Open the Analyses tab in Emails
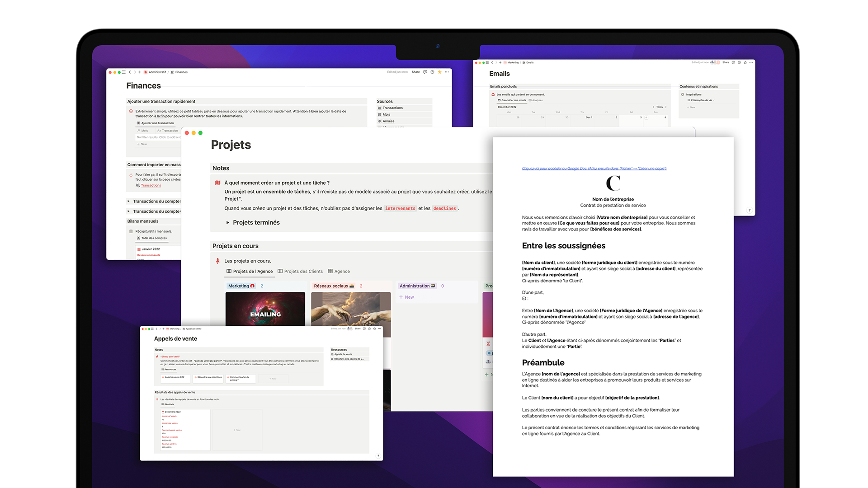Image resolution: width=868 pixels, height=488 pixels. coord(536,100)
